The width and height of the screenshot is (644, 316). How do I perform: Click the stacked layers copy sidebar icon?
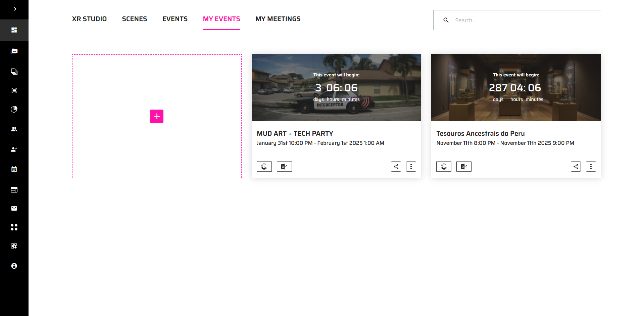14,72
